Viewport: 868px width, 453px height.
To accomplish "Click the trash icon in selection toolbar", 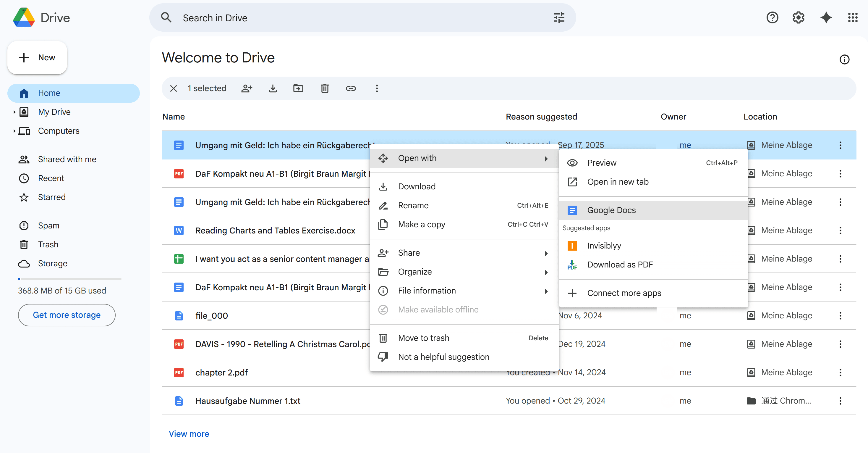I will point(325,88).
